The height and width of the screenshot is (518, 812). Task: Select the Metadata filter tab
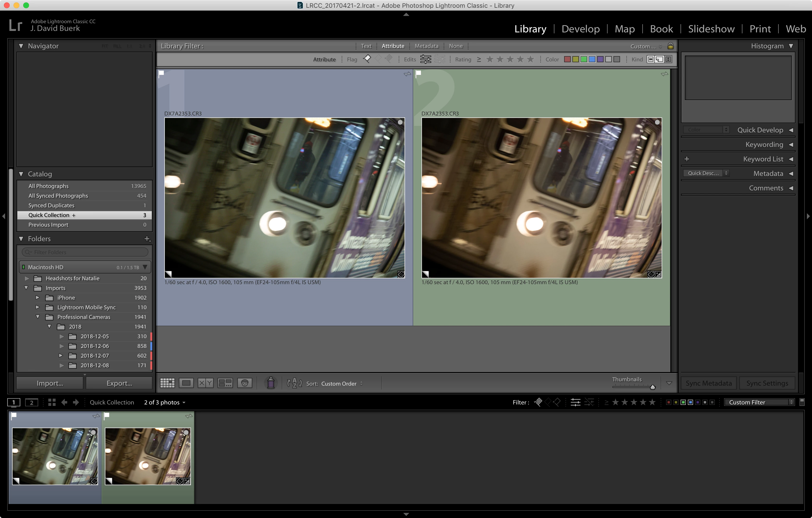click(426, 46)
